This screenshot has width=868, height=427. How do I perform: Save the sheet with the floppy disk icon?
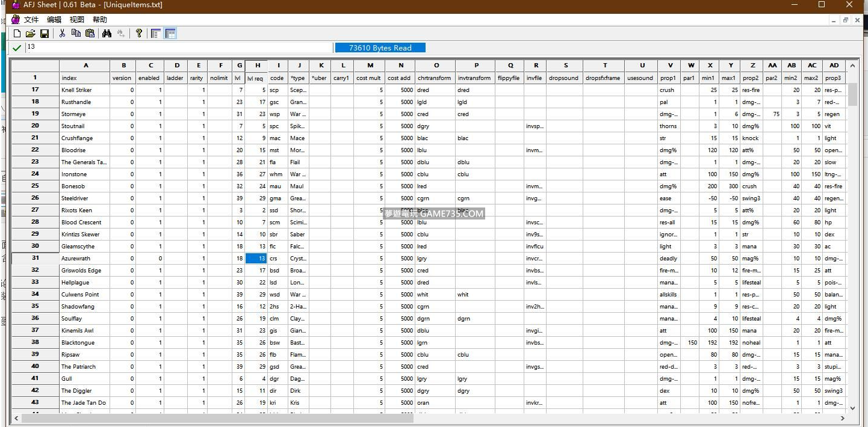(45, 34)
